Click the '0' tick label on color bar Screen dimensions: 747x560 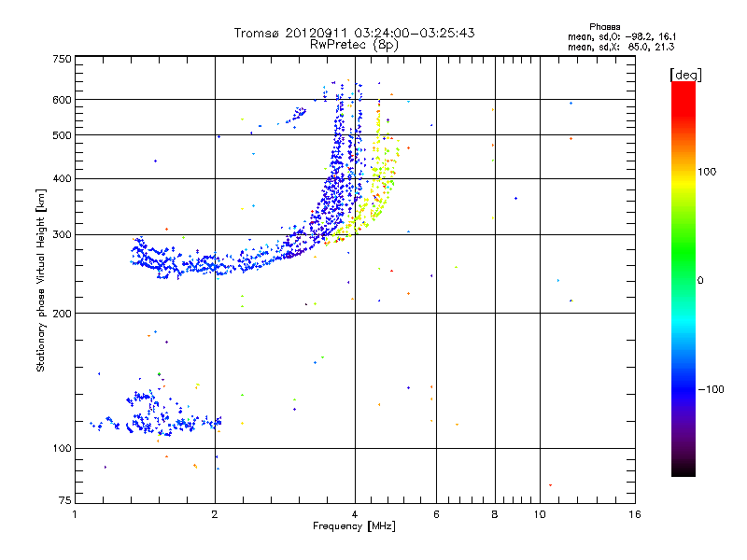pyautogui.click(x=700, y=281)
